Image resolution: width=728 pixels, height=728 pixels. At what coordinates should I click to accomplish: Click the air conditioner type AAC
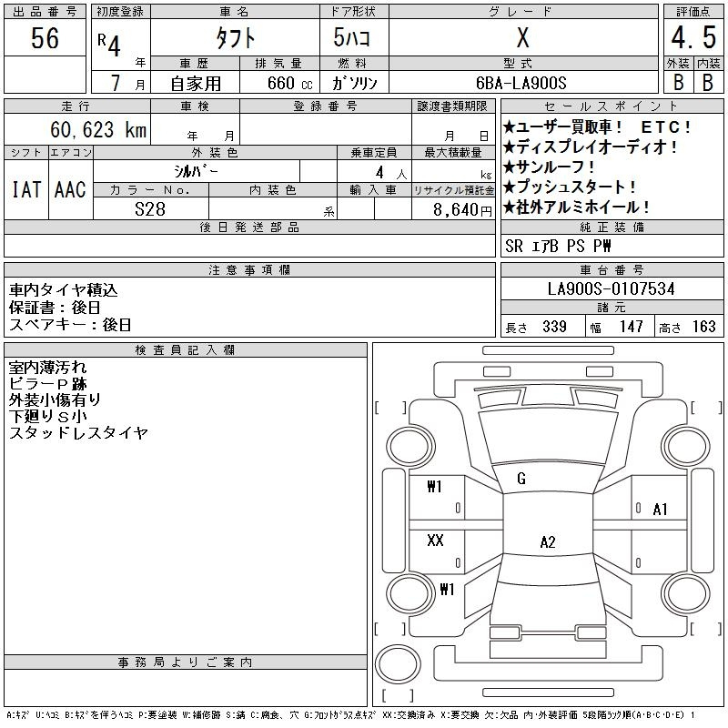coord(70,189)
